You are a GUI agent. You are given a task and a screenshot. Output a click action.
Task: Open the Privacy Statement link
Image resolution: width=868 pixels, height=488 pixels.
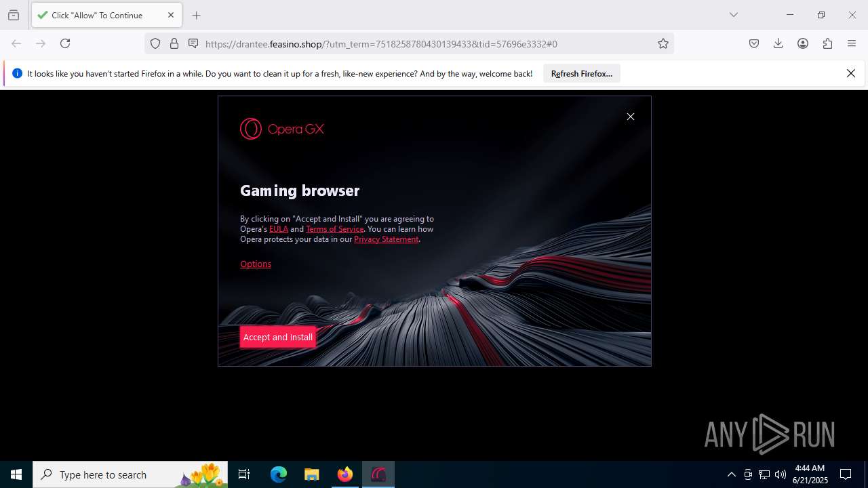coord(386,239)
